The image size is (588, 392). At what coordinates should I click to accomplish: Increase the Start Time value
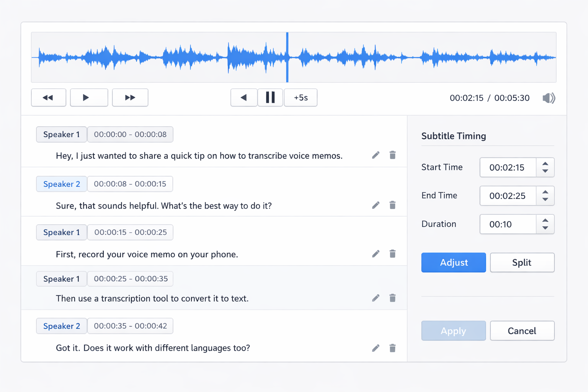[x=545, y=164]
